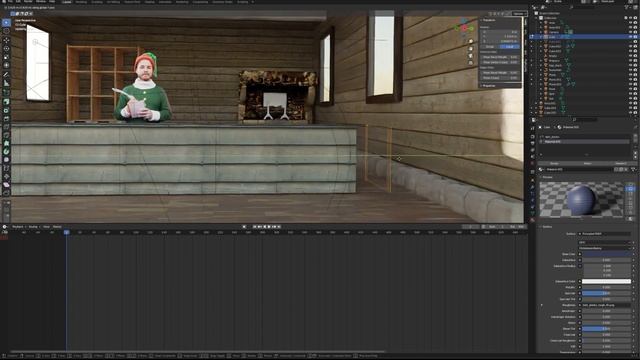
Task: Expand the Roughness texture settings
Action: [542, 305]
